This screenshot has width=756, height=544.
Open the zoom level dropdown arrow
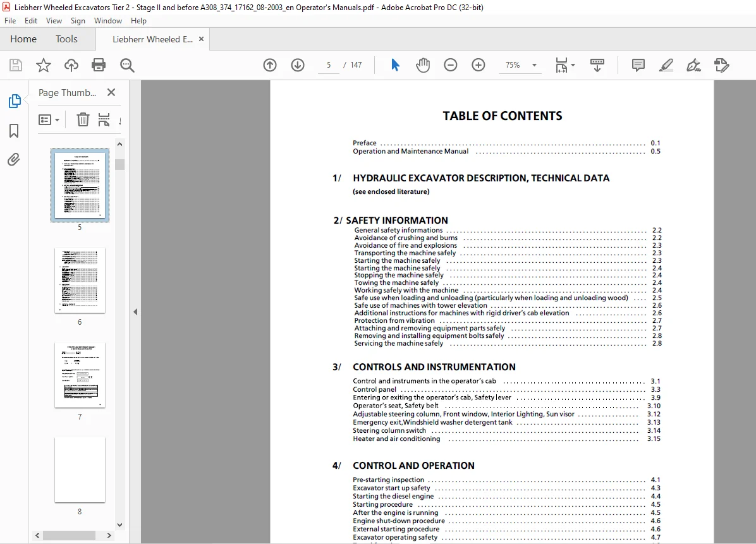pos(534,65)
